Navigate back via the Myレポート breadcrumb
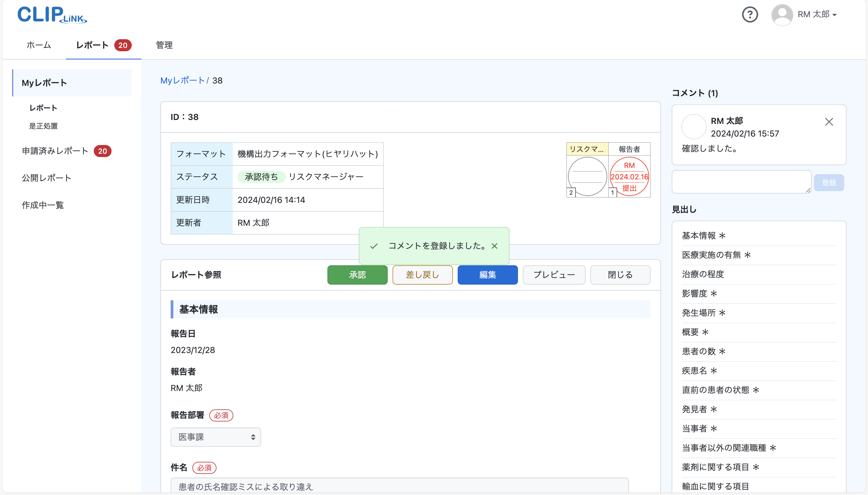868x495 pixels. 183,80
